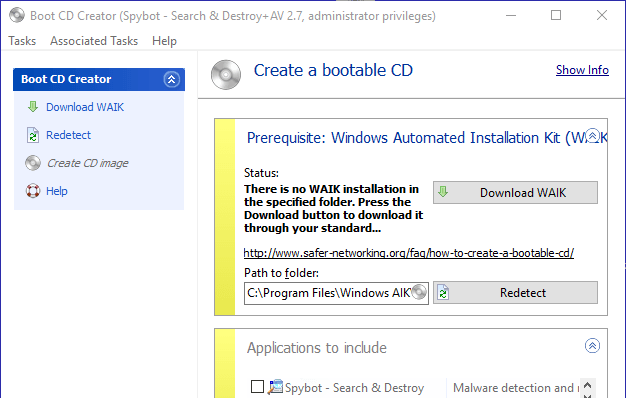This screenshot has height=398, width=626.
Task: Click the Prerequisite Windows Automated Installation Kit heading
Action: (427, 138)
